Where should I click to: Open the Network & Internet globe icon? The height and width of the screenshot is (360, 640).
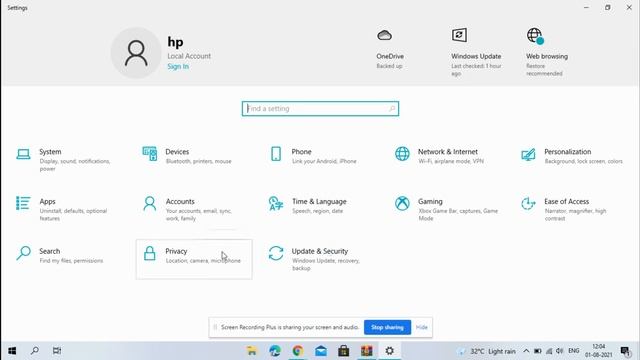(402, 154)
